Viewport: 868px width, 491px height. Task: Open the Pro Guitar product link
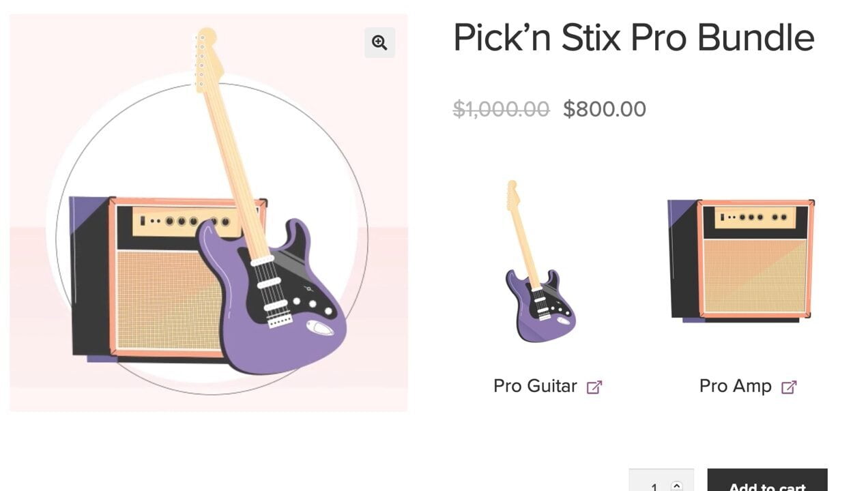coord(535,386)
